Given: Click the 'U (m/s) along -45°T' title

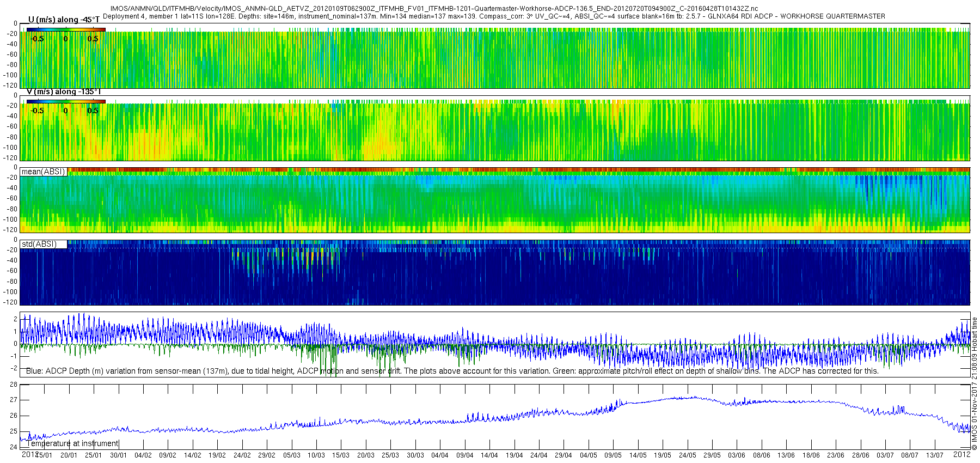Looking at the screenshot, I should pos(64,20).
